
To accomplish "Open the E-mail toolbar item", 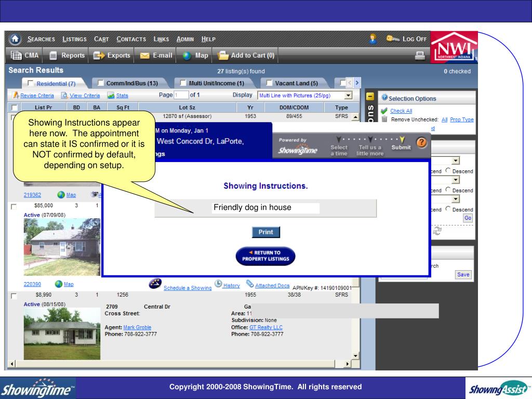I will pyautogui.click(x=156, y=55).
